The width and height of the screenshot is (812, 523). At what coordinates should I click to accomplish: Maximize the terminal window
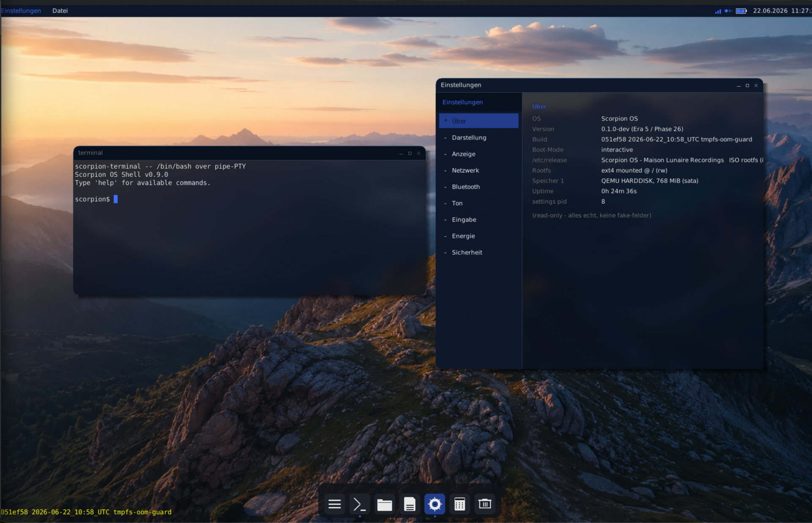click(410, 153)
